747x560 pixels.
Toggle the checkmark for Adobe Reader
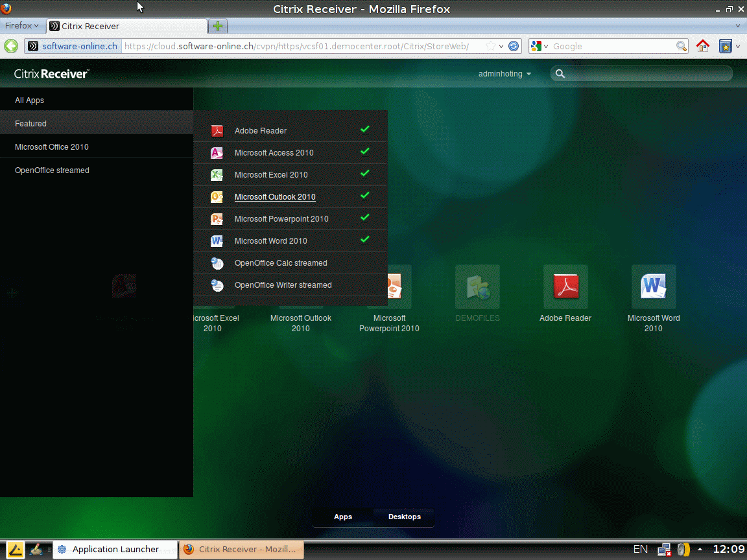[x=365, y=129]
